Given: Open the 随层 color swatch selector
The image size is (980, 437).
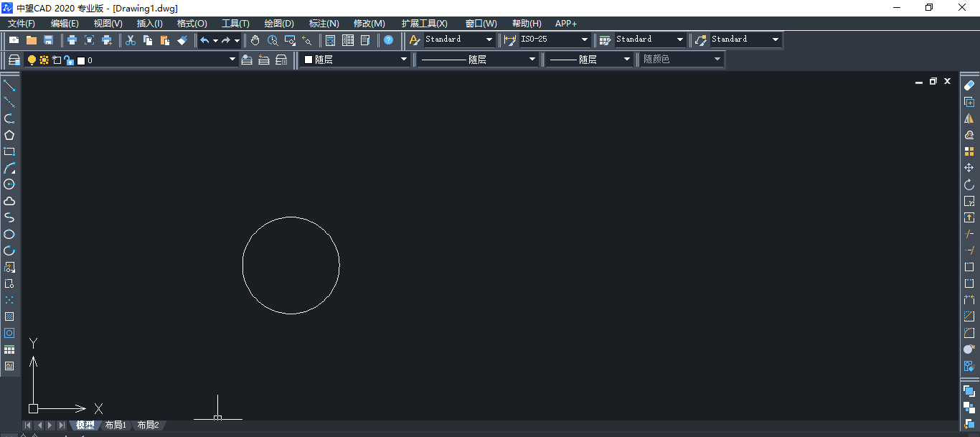Looking at the screenshot, I should 354,60.
